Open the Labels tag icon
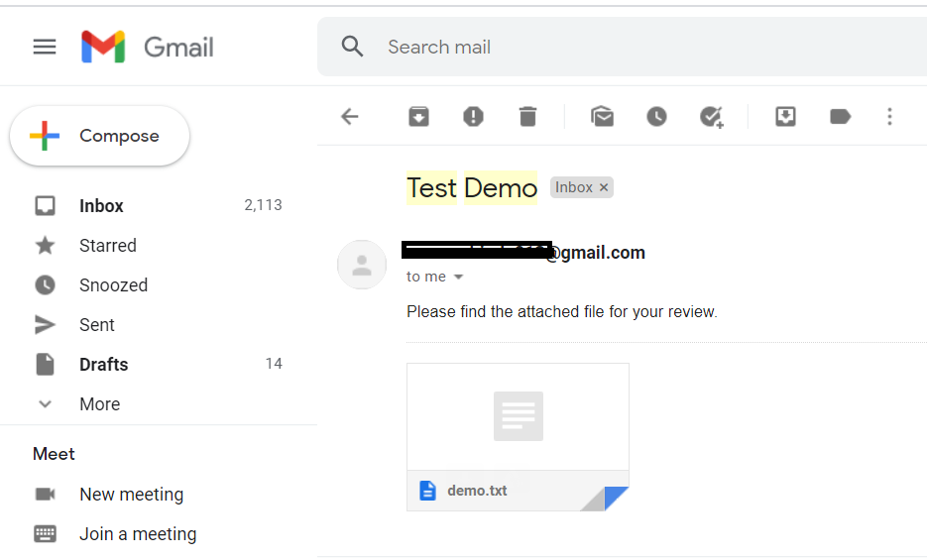The height and width of the screenshot is (560, 927). tap(840, 117)
